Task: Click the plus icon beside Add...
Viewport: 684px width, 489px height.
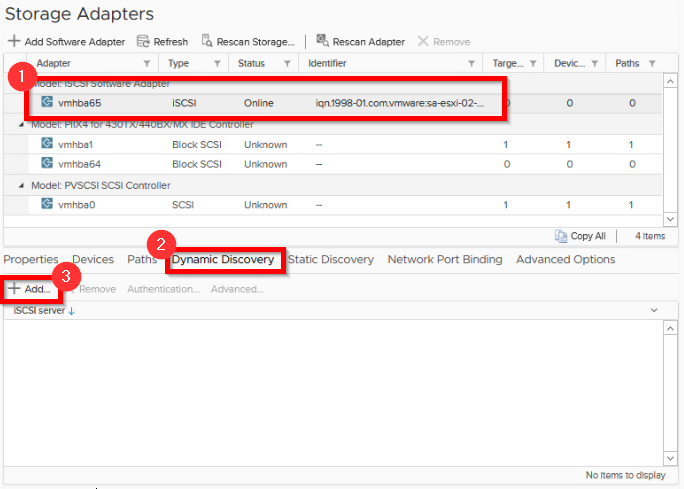Action: (x=14, y=288)
